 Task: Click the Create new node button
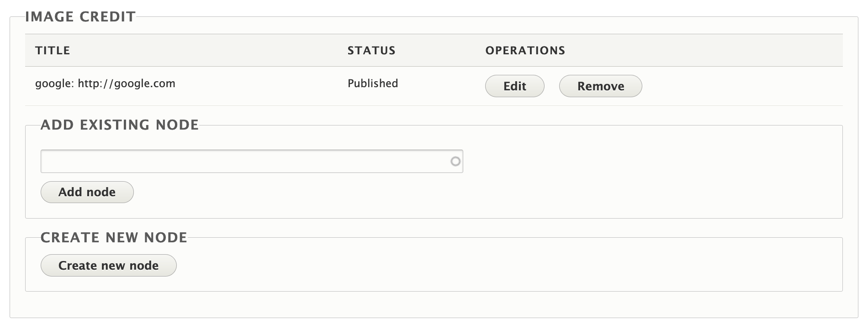[108, 266]
